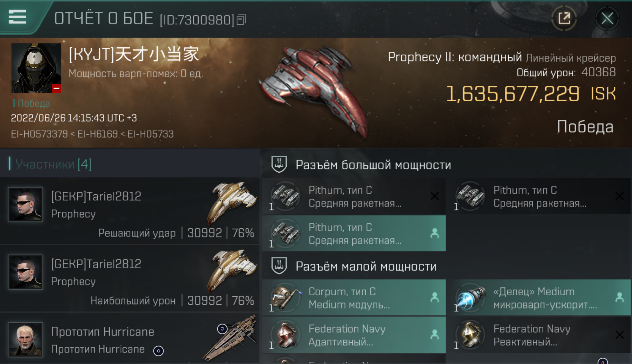The height and width of the screenshot is (364, 632).
Task: Open Прототип Hurricane participant portrait
Action: pyautogui.click(x=25, y=340)
